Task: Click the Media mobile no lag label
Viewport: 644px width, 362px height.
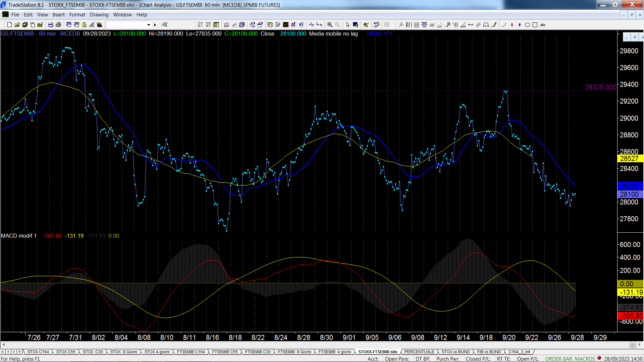Action: (x=333, y=34)
